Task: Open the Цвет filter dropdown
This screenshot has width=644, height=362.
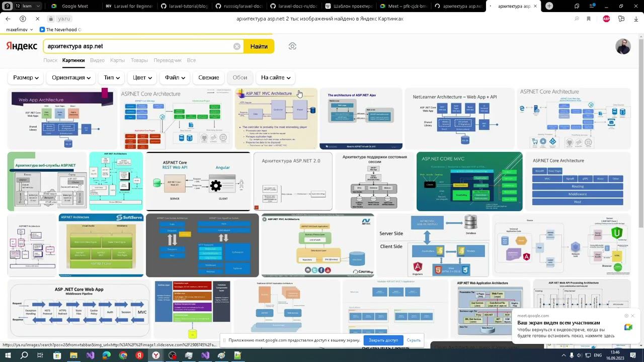Action: (x=142, y=77)
